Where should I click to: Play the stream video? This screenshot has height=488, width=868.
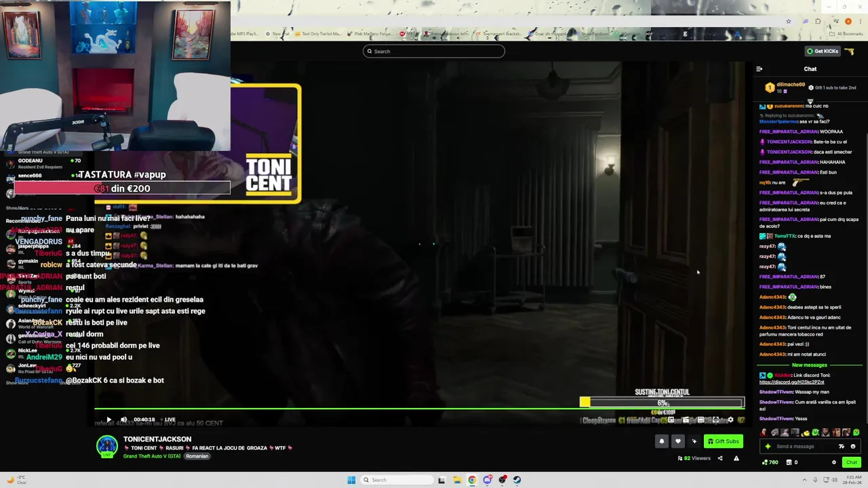click(x=108, y=420)
